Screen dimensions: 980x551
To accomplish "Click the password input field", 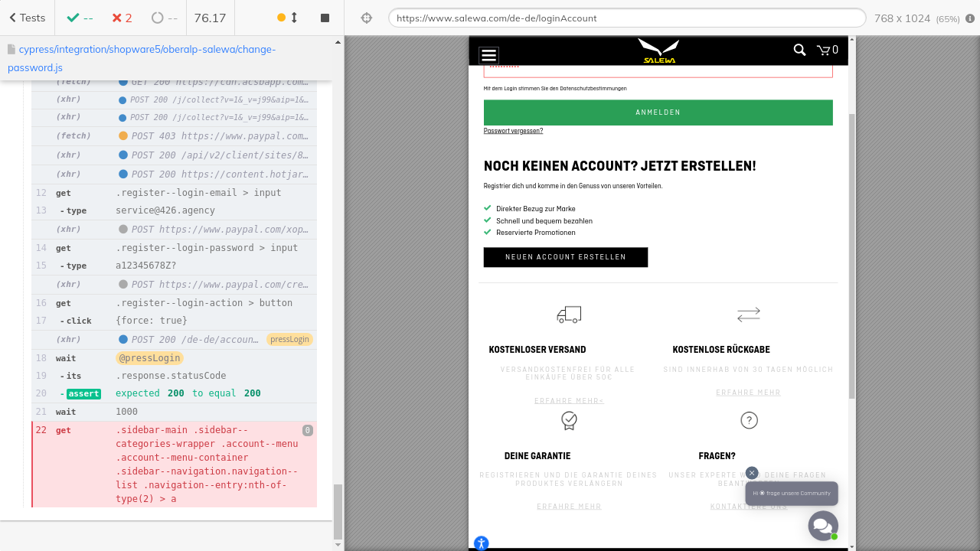I will (658, 70).
